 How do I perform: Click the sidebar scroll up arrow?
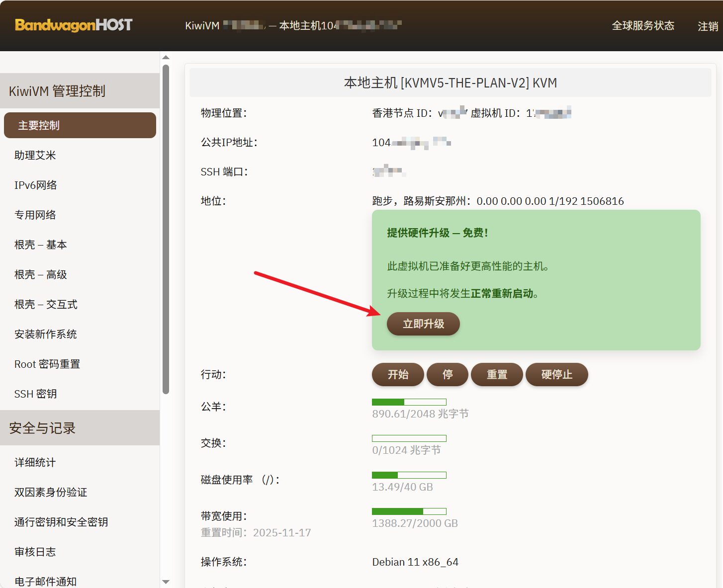(x=166, y=58)
